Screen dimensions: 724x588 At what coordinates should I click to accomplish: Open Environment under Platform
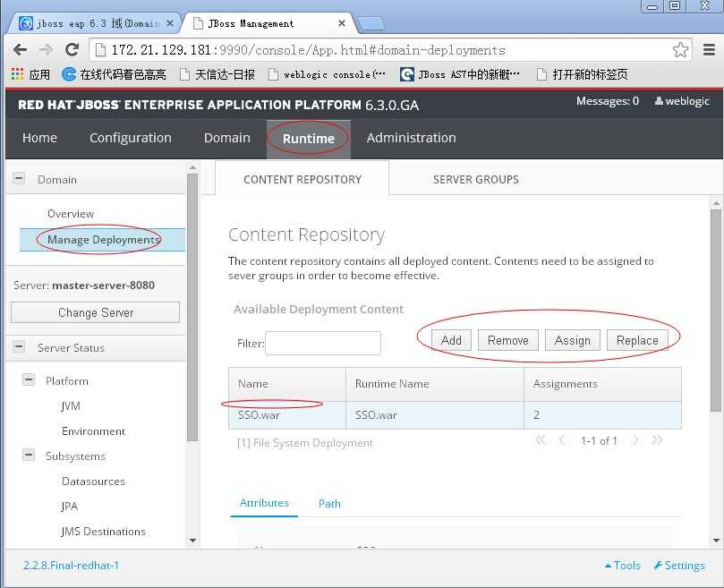93,431
